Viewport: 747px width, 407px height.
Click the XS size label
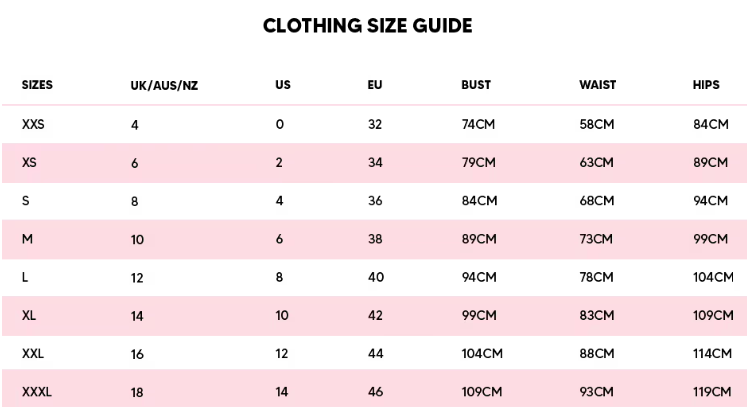pos(29,162)
